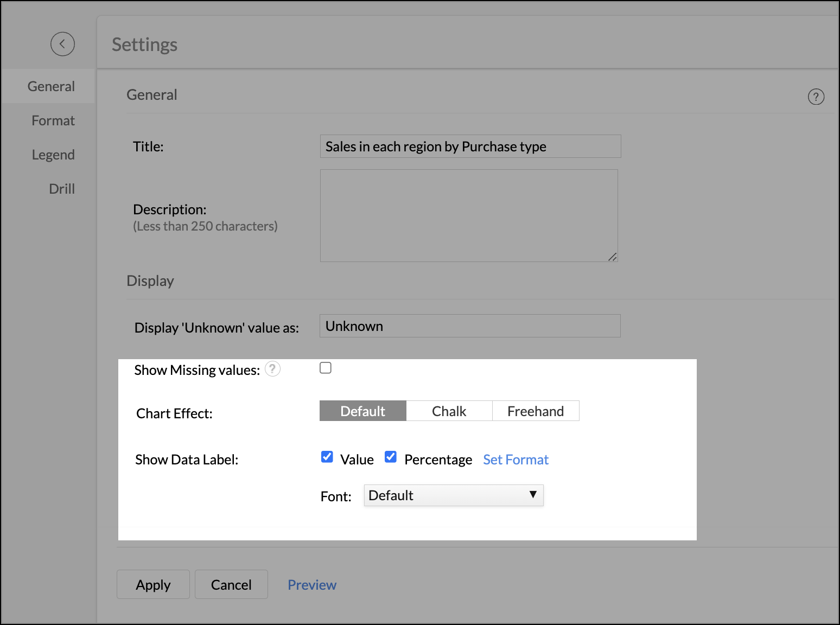Switch chart effect to Freehand
Viewport: 840px width, 625px height.
535,411
